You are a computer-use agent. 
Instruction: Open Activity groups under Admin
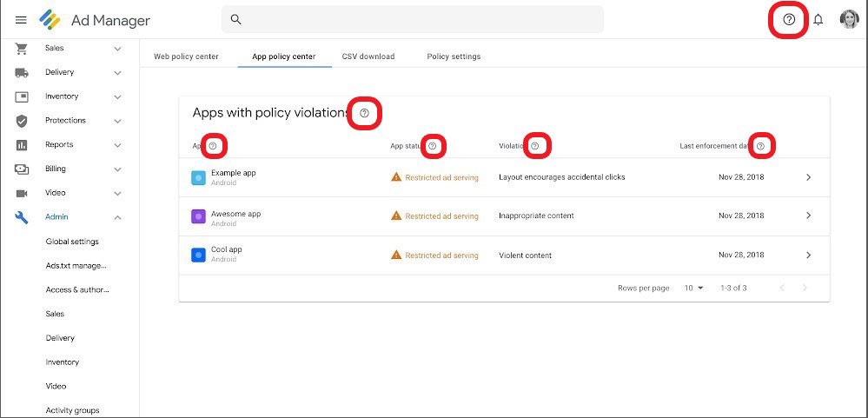[x=72, y=410]
